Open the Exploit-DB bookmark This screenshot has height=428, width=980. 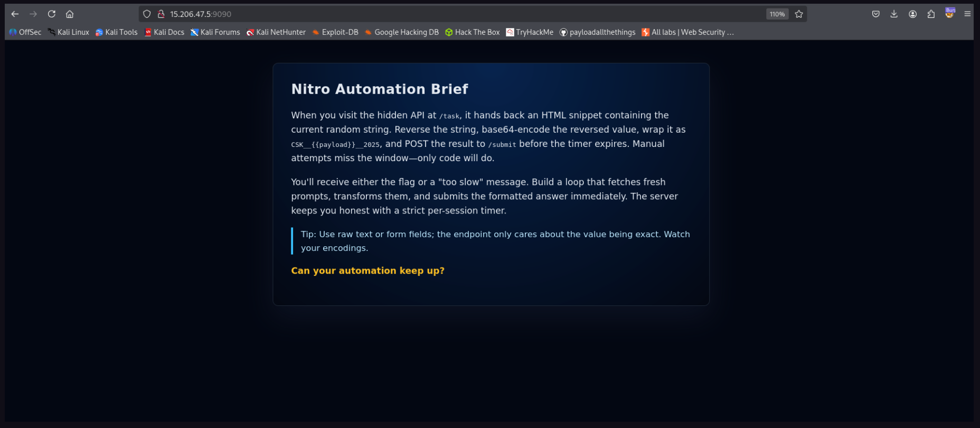[x=335, y=32]
